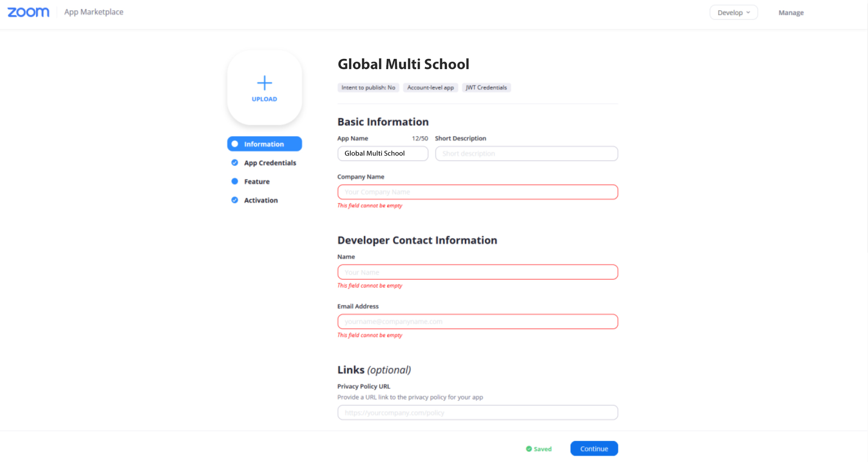Click the privacy policy helper description text
Image resolution: width=868 pixels, height=462 pixels.
pyautogui.click(x=410, y=397)
